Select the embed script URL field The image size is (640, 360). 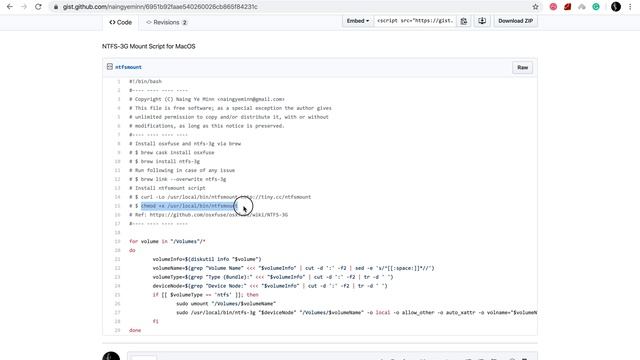pyautogui.click(x=415, y=21)
